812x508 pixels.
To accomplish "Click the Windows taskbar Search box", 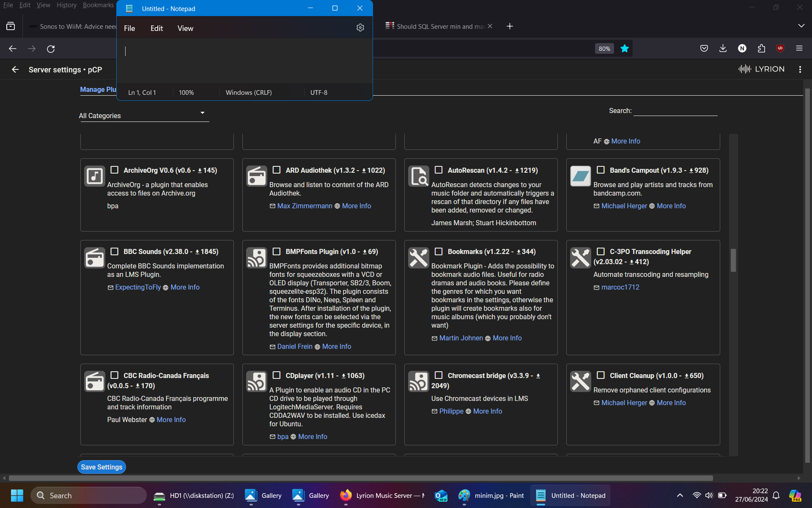I will [88, 495].
